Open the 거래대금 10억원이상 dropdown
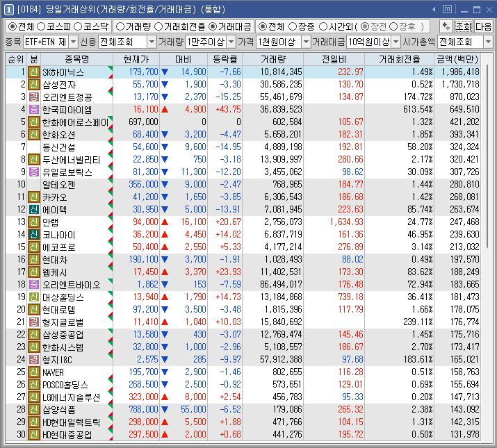The image size is (497, 448). (396, 42)
